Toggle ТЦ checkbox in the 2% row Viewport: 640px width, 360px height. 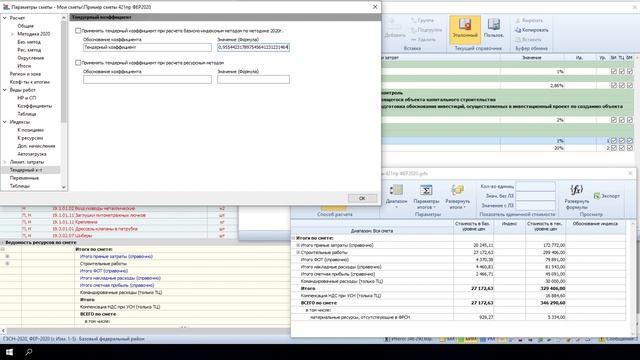pos(622,120)
